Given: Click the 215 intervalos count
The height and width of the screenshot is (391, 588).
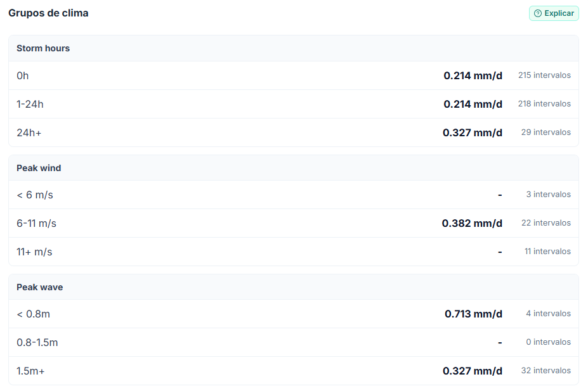Looking at the screenshot, I should coord(544,75).
